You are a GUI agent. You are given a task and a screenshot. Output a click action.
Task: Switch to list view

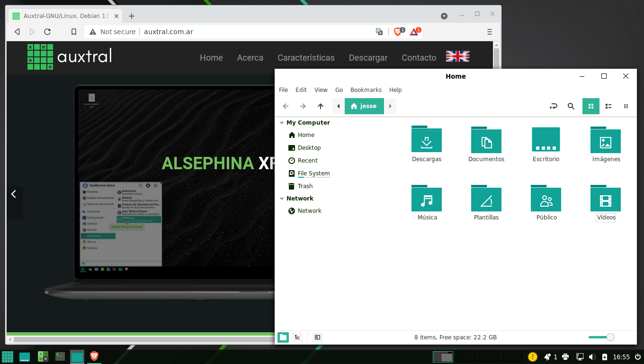pyautogui.click(x=609, y=106)
